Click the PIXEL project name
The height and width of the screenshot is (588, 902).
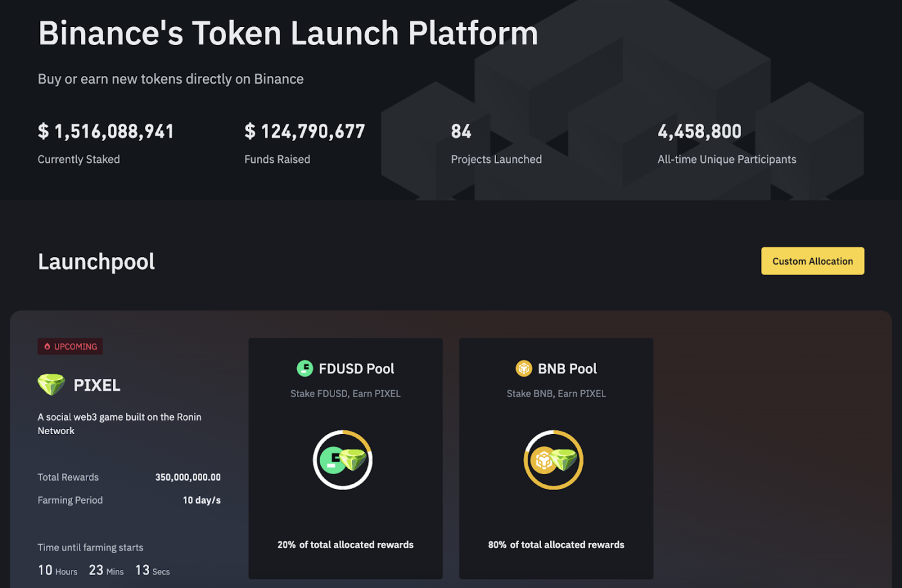pyautogui.click(x=96, y=384)
